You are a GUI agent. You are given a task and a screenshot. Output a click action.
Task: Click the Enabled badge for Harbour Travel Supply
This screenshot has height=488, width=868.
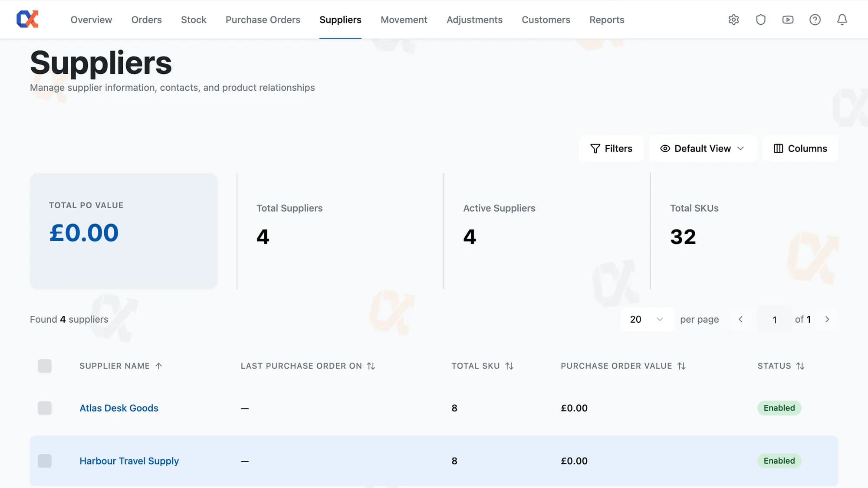779,461
